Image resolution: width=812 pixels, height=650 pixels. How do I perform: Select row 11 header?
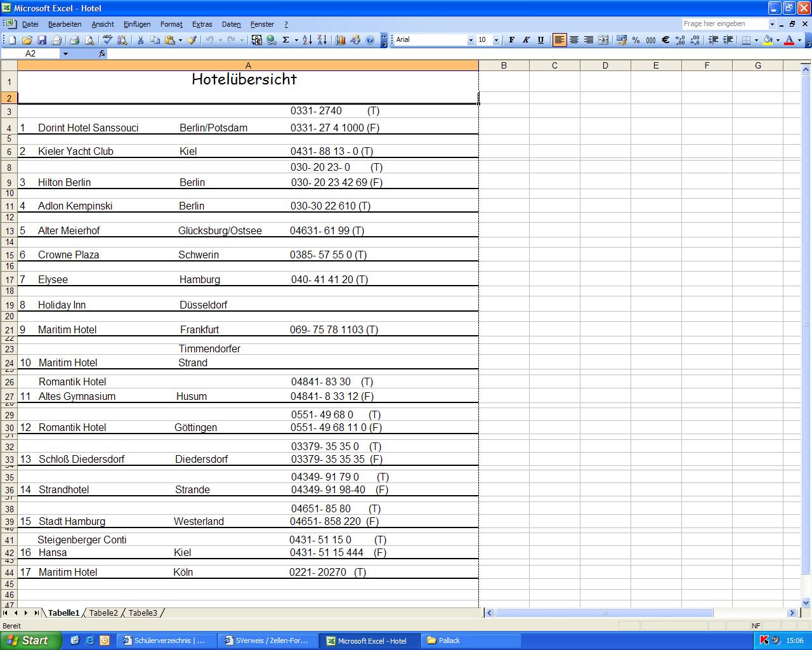point(9,206)
